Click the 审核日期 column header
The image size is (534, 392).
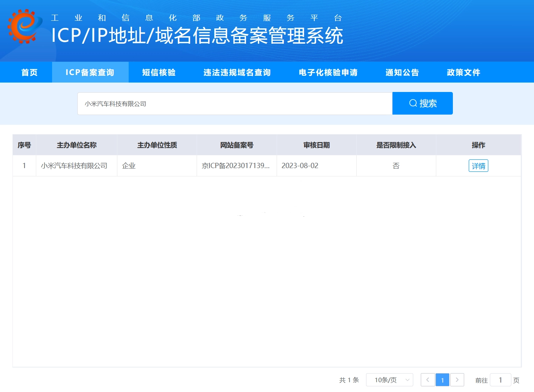(x=316, y=145)
